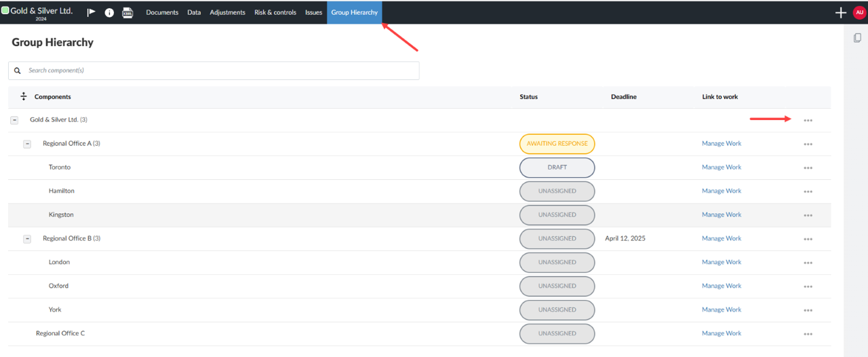Click Manage Work for London

pos(722,262)
